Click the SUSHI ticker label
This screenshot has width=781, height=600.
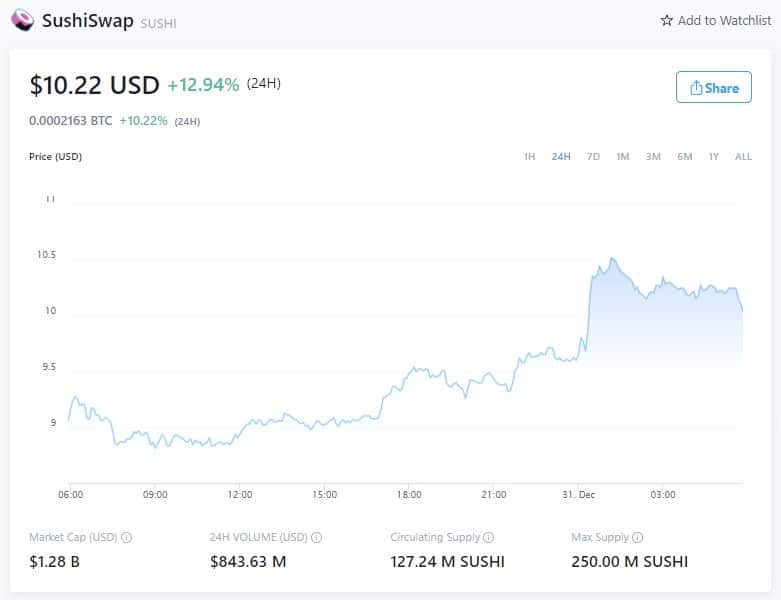point(158,23)
